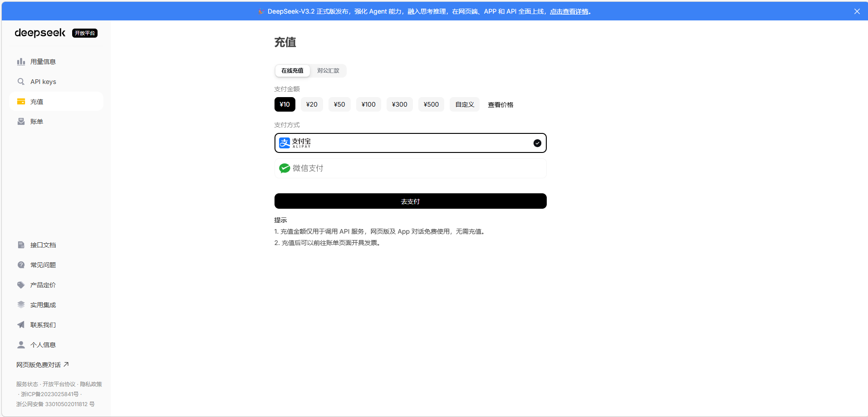This screenshot has width=868, height=417.
Task: Click the FAQ question mark icon
Action: point(21,265)
